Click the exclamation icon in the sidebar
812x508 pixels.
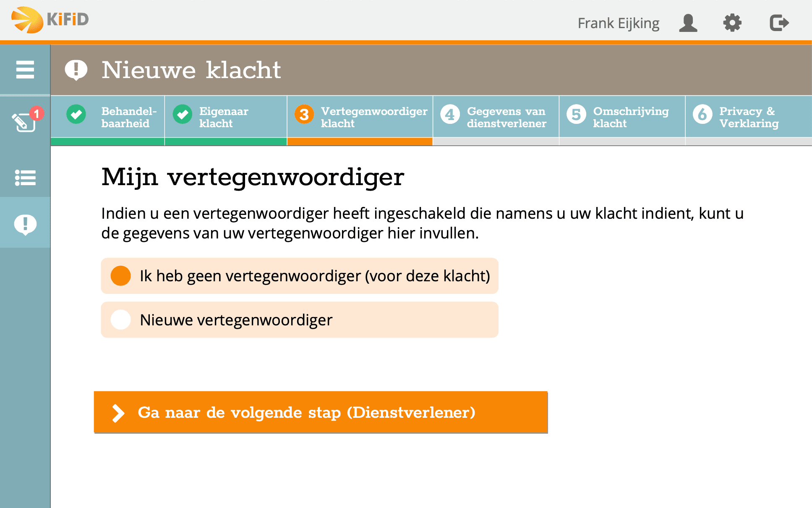(x=25, y=224)
